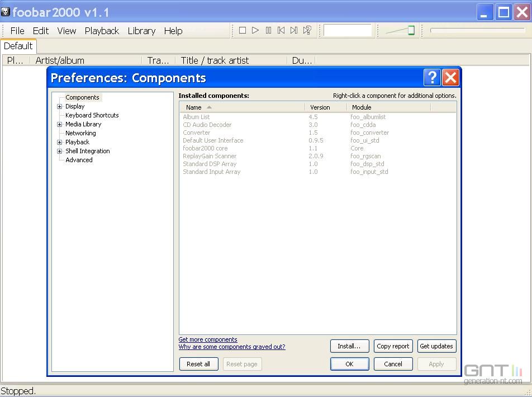Image resolution: width=532 pixels, height=397 pixels.
Task: Select the Standard Input Array component row
Action: pyautogui.click(x=318, y=172)
